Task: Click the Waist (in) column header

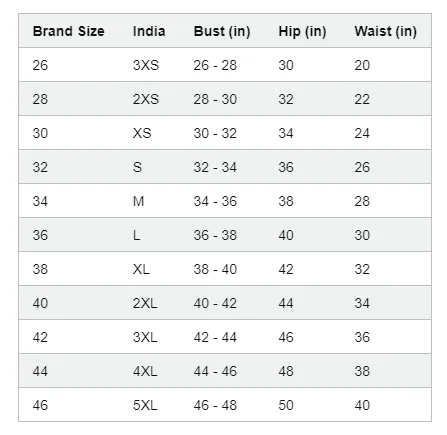Action: 385,31
